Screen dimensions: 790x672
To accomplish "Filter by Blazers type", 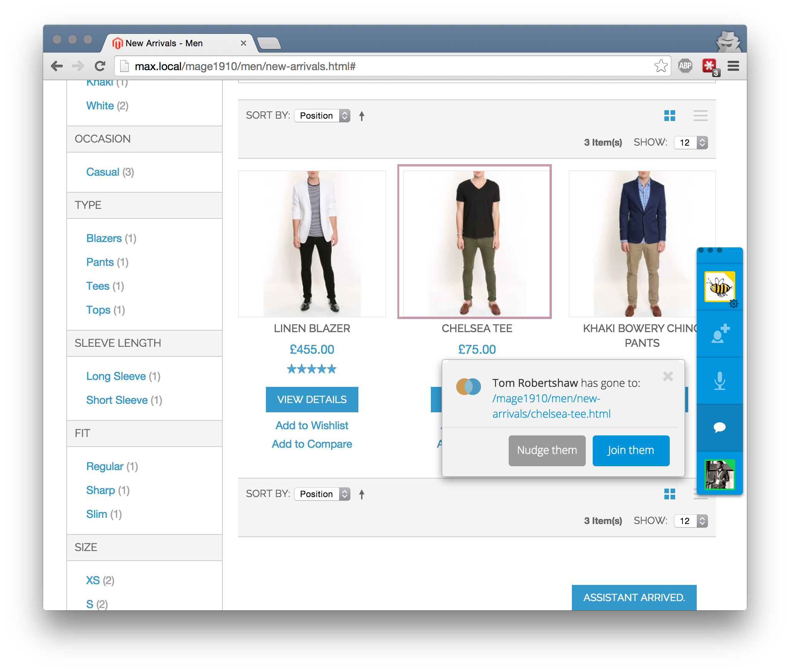I will tap(104, 238).
